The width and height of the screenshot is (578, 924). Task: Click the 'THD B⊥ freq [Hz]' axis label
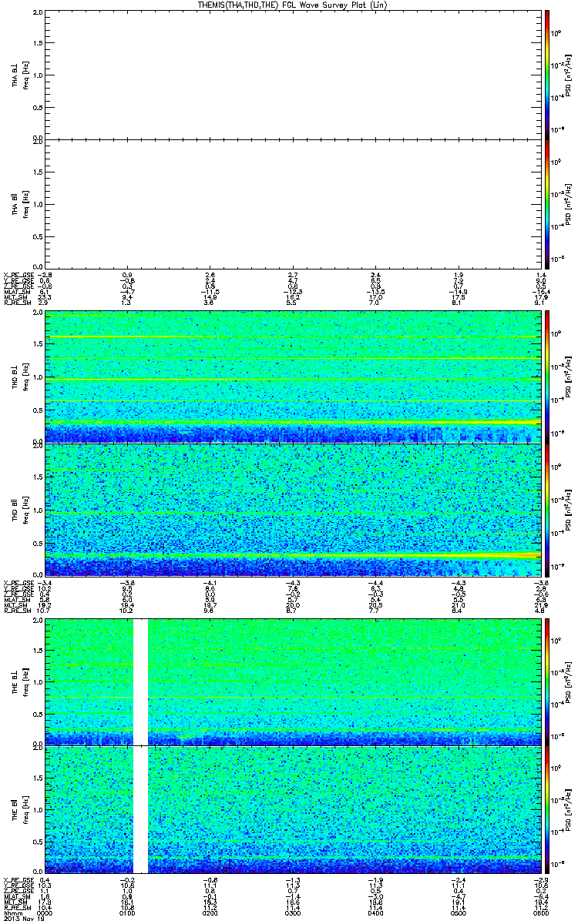[19, 377]
